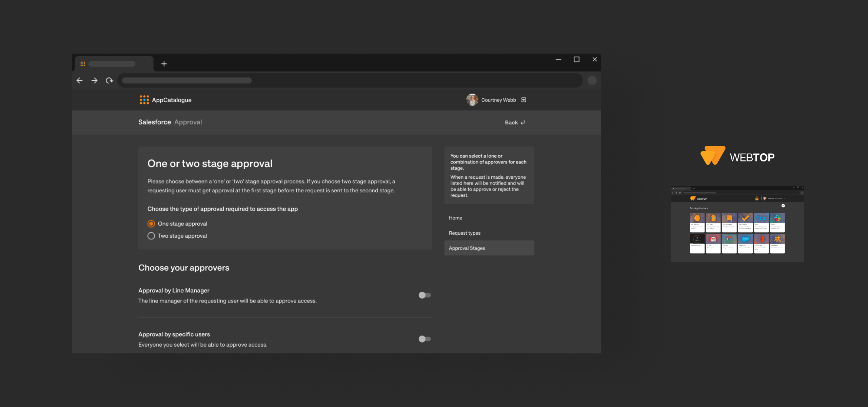Screen dimensions: 868x407
Task: Open My Identity tile in the WEBTOP thumbnail
Action: [697, 223]
